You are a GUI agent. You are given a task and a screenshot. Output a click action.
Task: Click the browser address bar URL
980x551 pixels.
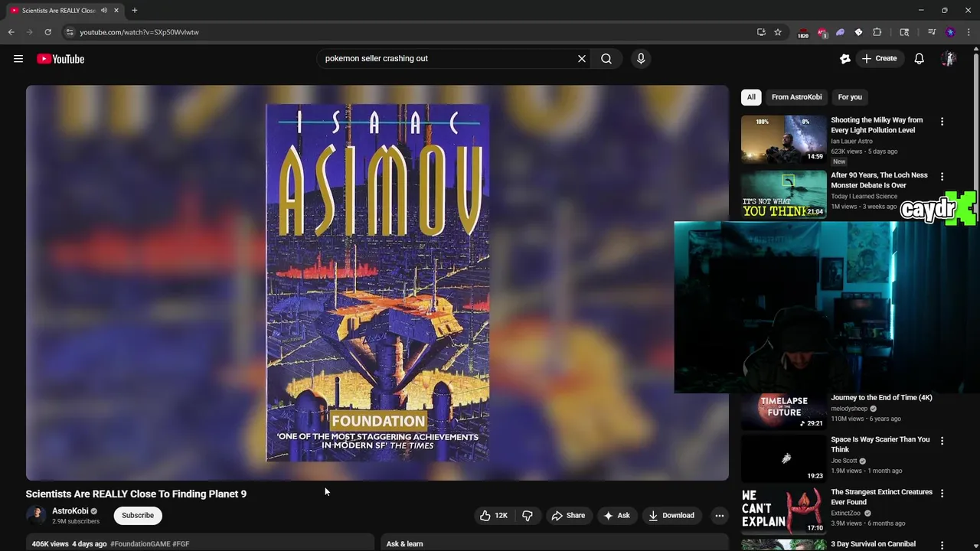(139, 32)
